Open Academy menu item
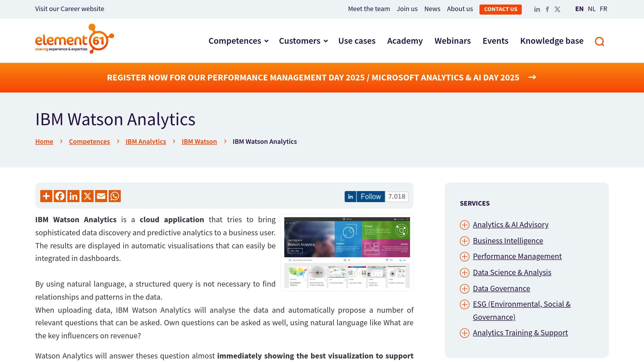644x362 pixels. 405,41
